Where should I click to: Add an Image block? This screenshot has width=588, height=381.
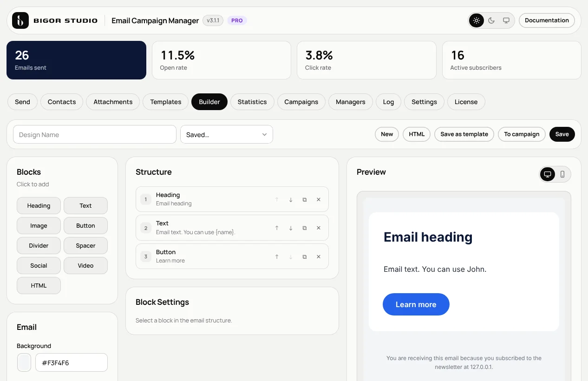[x=39, y=225]
